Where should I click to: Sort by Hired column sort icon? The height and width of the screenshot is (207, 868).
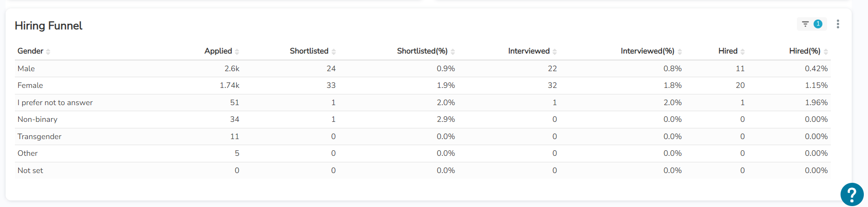(x=742, y=52)
